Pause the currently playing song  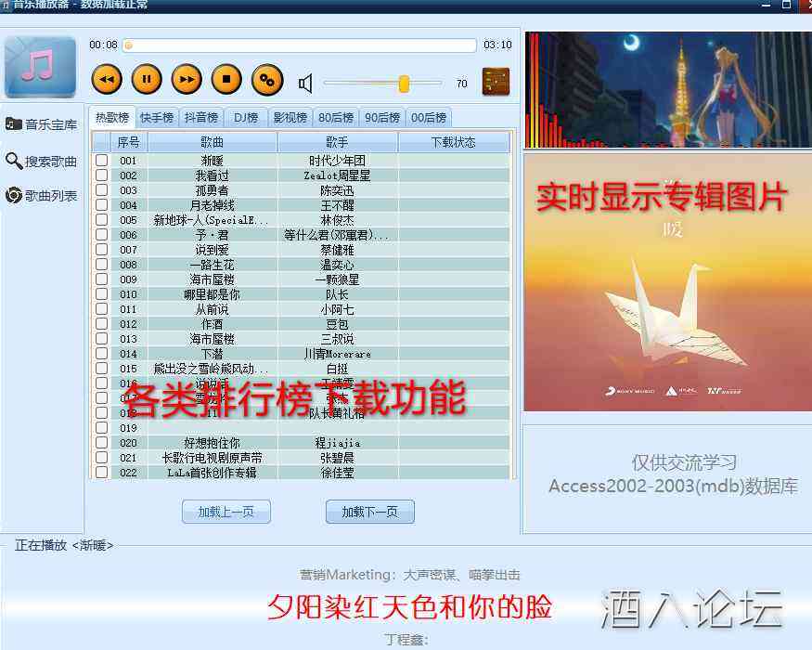click(x=147, y=79)
